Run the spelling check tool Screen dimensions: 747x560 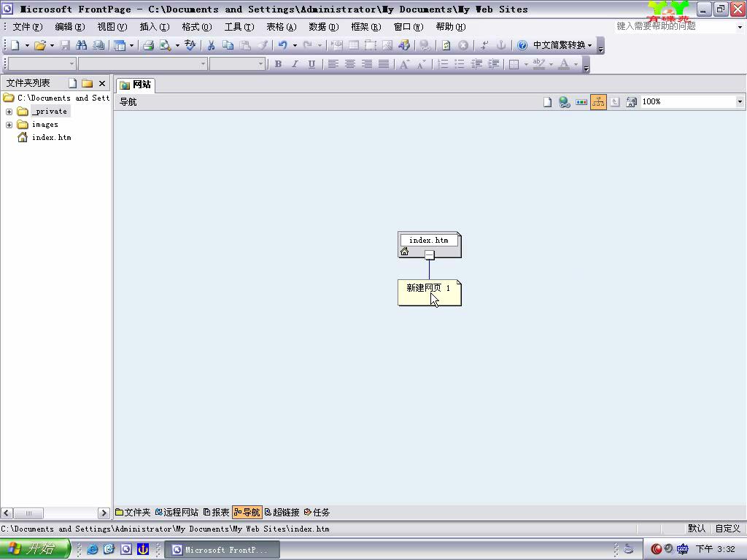190,45
